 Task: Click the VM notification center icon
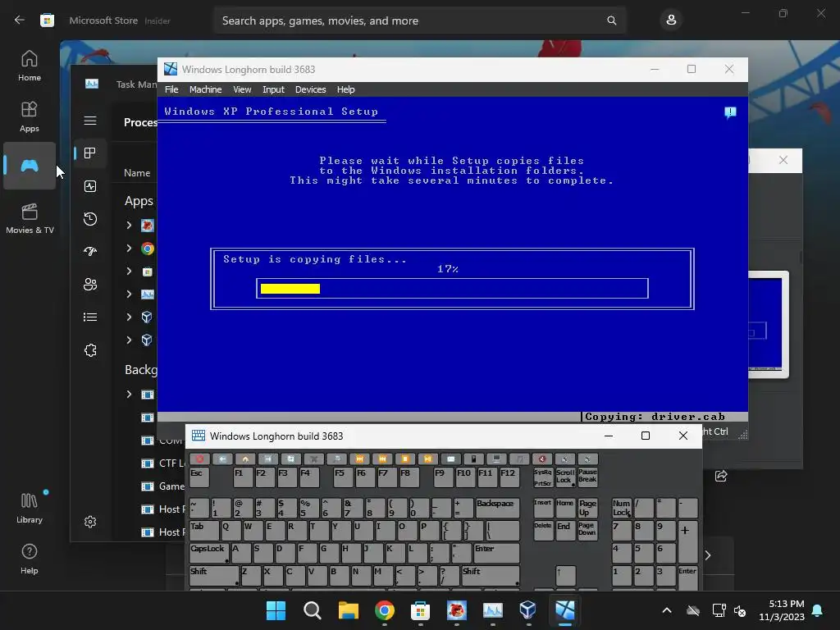coord(730,112)
